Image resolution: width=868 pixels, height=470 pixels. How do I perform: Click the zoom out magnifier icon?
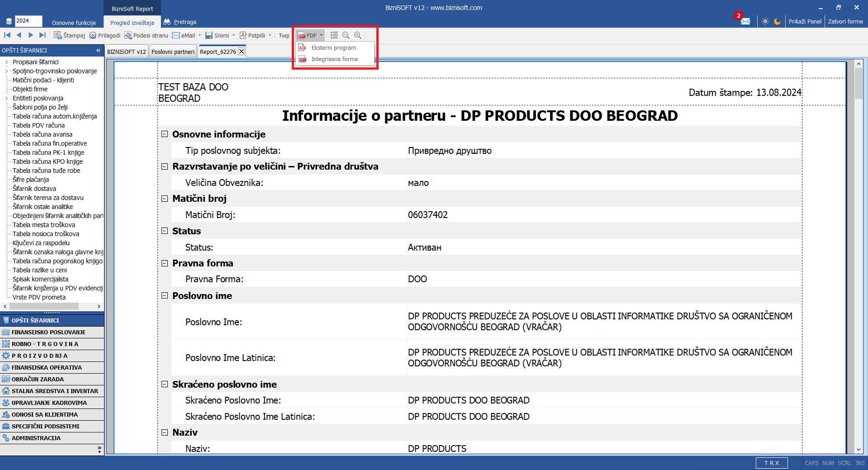(346, 35)
